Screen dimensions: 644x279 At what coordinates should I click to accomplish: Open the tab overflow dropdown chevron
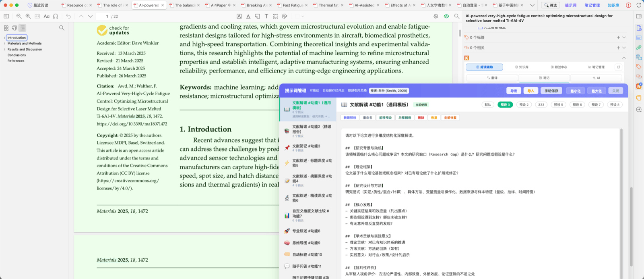pyautogui.click(x=533, y=5)
